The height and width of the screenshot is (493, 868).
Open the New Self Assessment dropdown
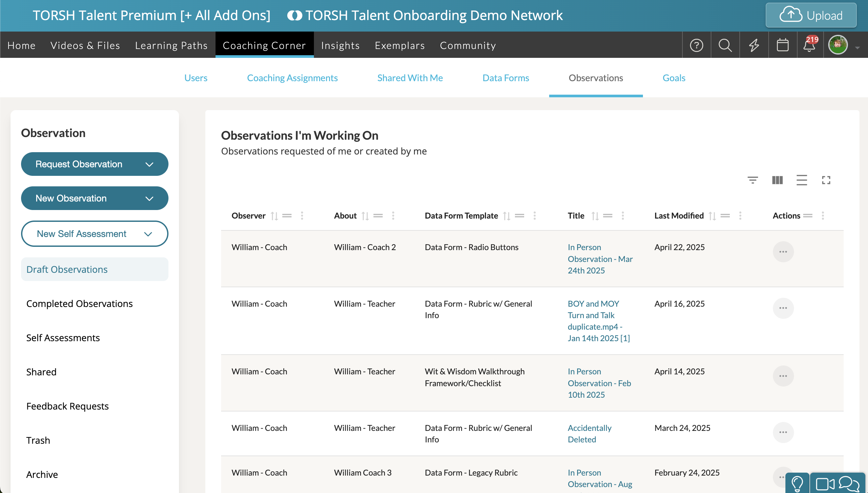pos(94,234)
